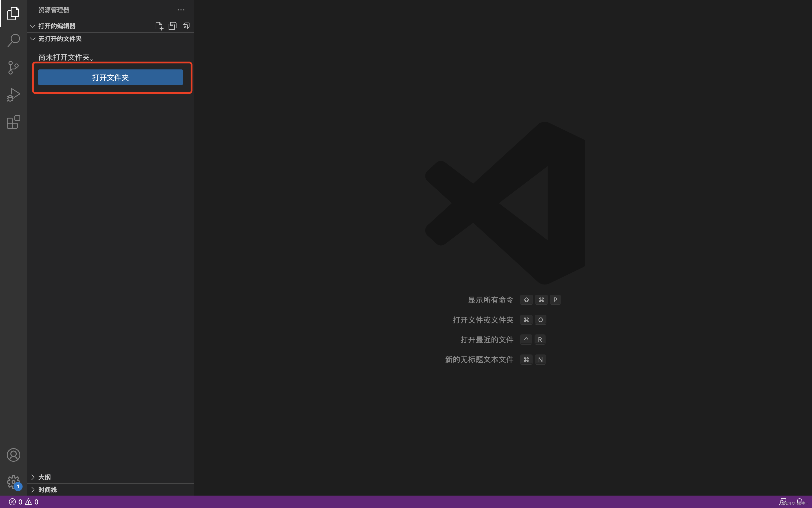The image size is (812, 508).
Task: Click the R keycap in recent shortcut
Action: click(x=540, y=340)
